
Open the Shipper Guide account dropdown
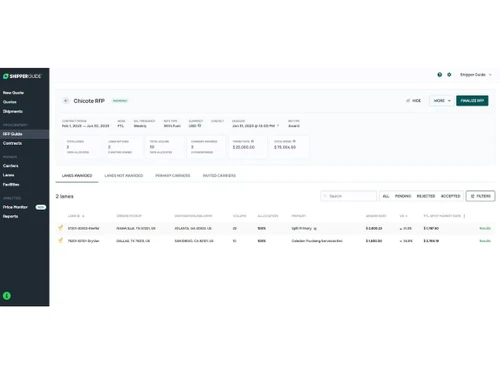[476, 75]
